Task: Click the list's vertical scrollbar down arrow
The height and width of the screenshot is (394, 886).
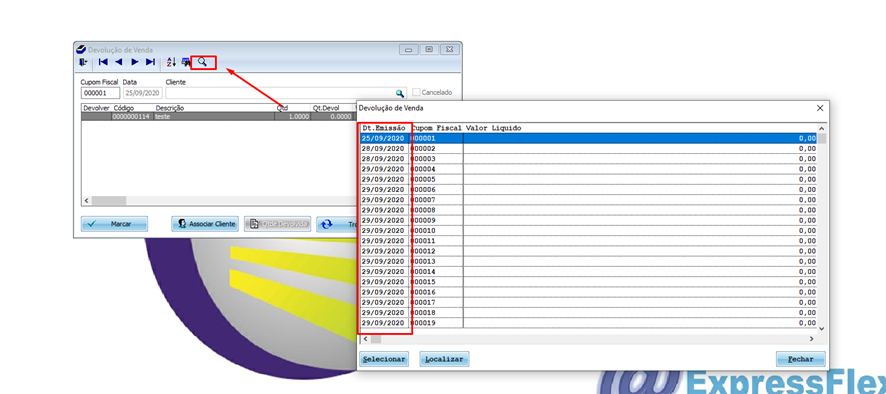Action: click(821, 328)
